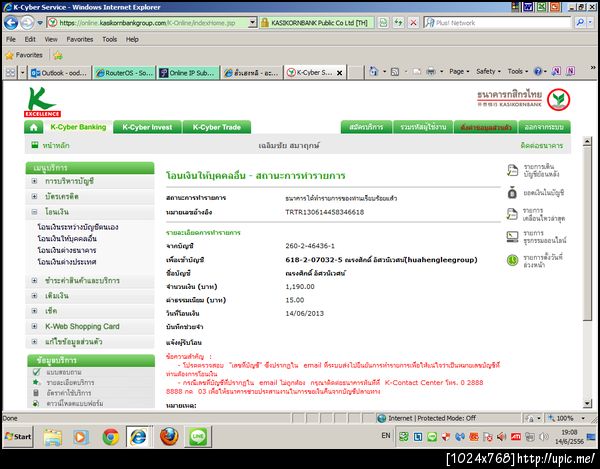Image resolution: width=600 pixels, height=469 pixels.
Task: Click the หน้าหลัก breadcrumb link
Action: (56, 145)
